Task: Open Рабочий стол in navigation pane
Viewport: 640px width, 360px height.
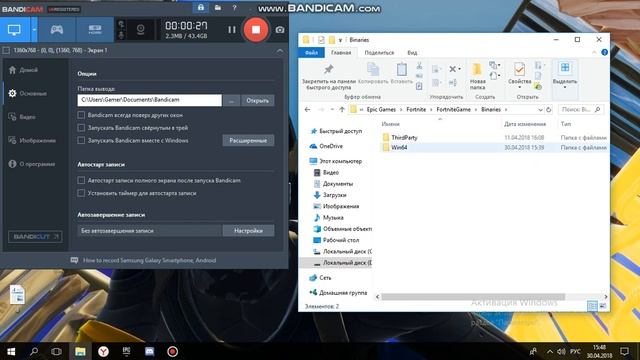Action: pyautogui.click(x=340, y=240)
